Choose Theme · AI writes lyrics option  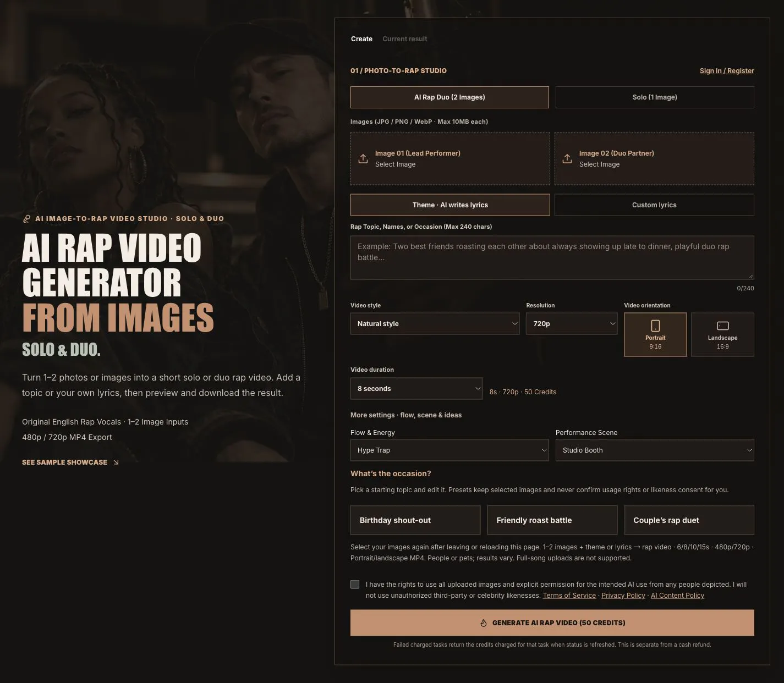(x=450, y=205)
